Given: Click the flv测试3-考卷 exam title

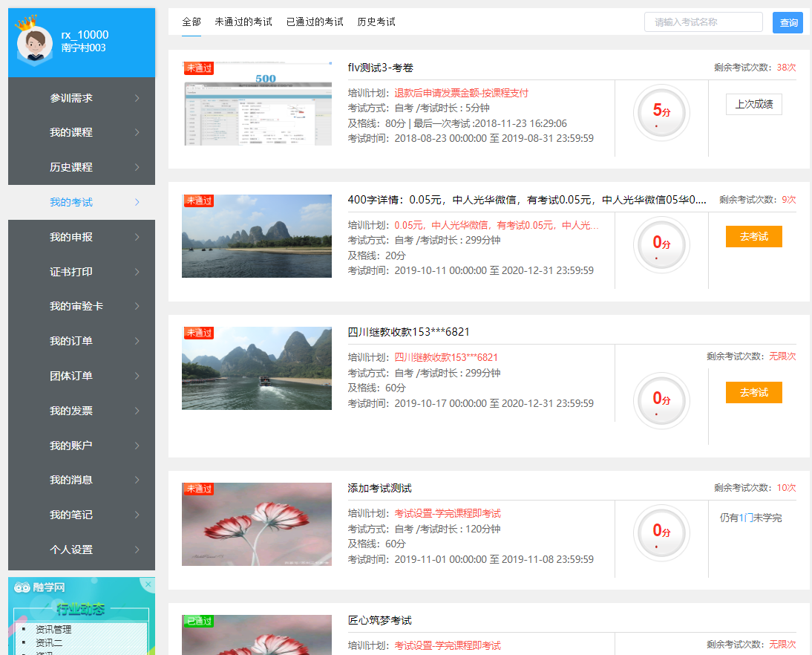Looking at the screenshot, I should tap(380, 68).
